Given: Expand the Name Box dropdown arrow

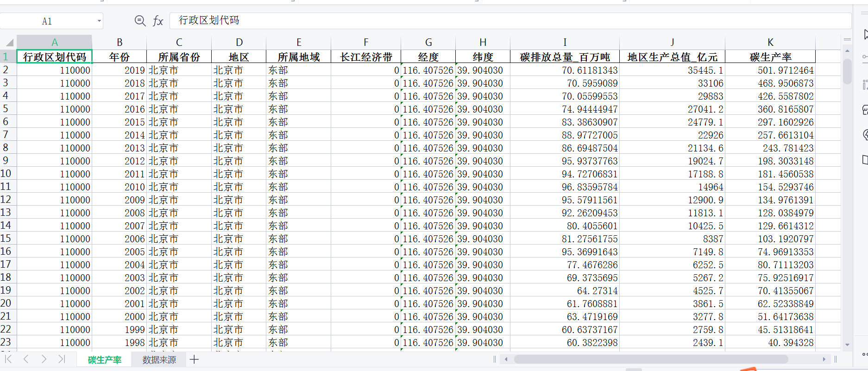Looking at the screenshot, I should tap(99, 21).
